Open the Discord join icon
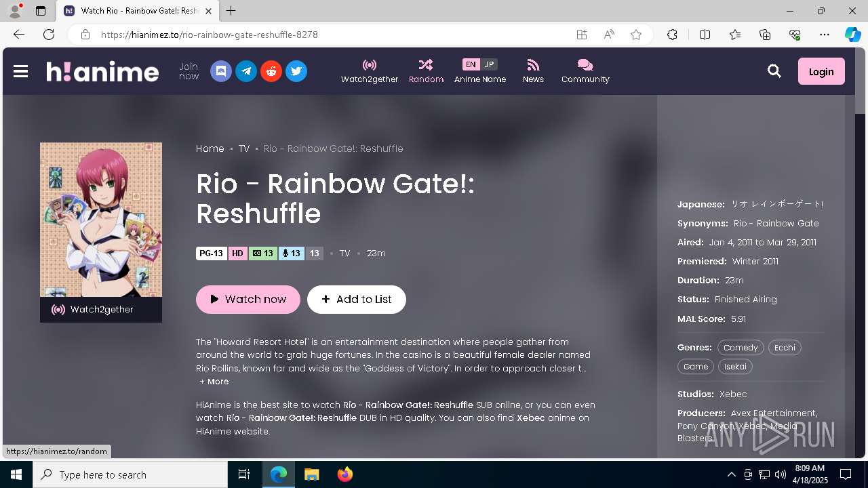Screen dimensions: 868x488 [221, 71]
